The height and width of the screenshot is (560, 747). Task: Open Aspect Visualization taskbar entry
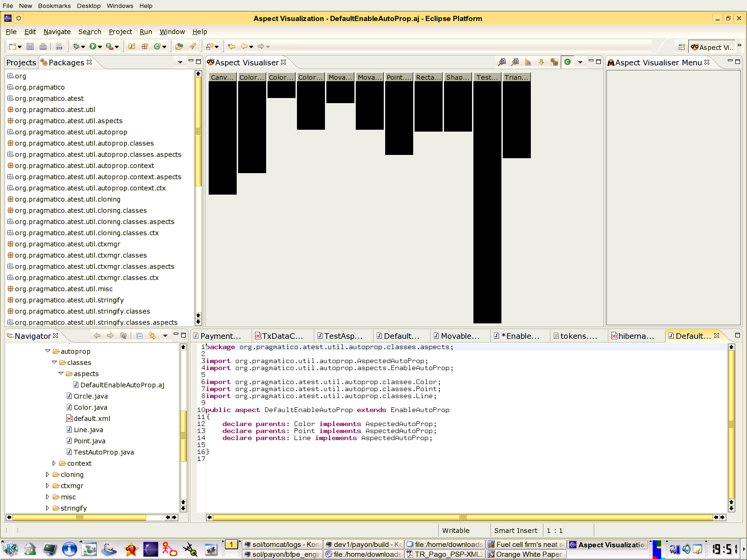click(x=608, y=545)
